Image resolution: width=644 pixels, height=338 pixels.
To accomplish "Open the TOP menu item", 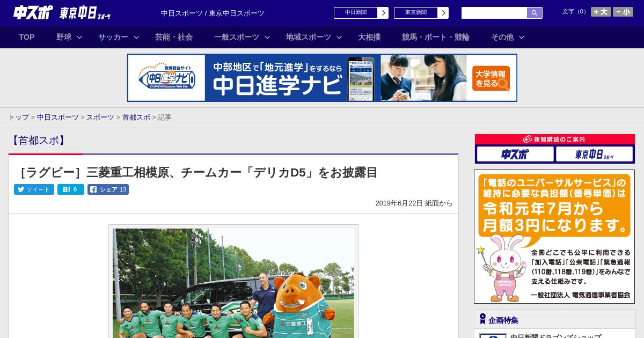I will (27, 37).
